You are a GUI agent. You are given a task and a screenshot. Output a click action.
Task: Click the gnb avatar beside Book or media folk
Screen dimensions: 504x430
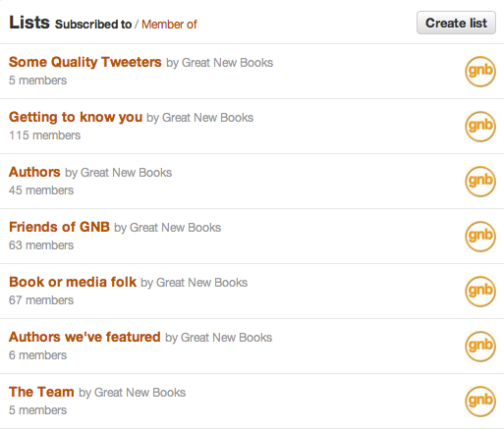point(480,292)
